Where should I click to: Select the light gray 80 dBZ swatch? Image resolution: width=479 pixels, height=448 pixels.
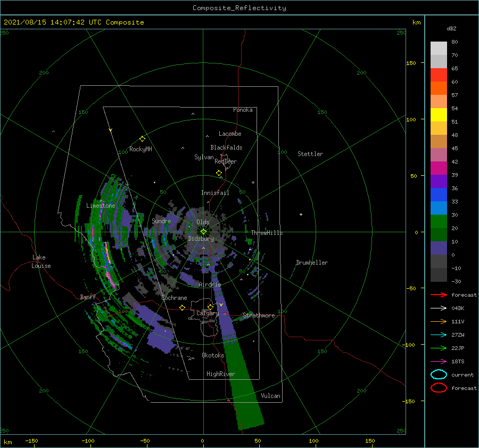(x=439, y=48)
